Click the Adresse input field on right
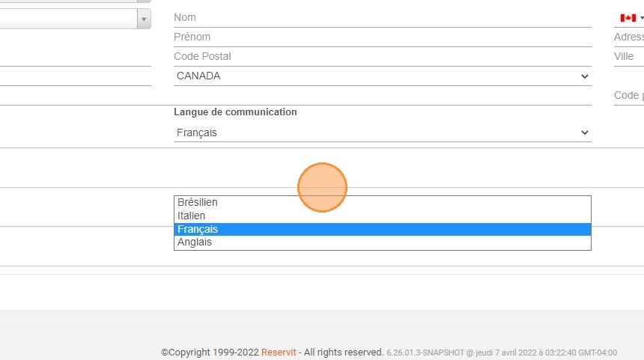The width and height of the screenshot is (644, 360). tap(629, 37)
